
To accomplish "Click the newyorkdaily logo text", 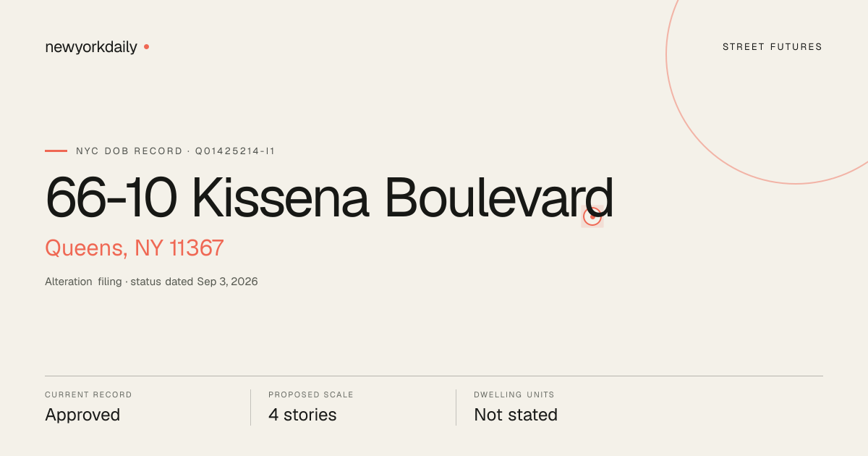I will pos(91,47).
